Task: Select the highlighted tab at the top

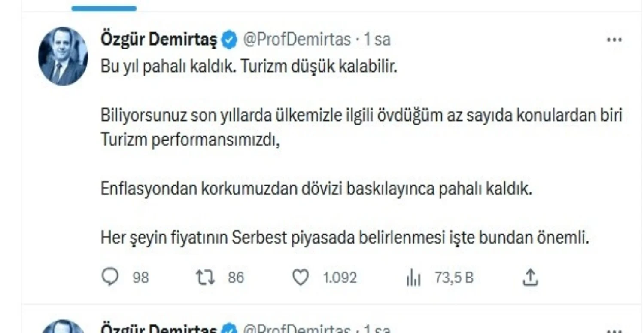Action: (x=104, y=7)
